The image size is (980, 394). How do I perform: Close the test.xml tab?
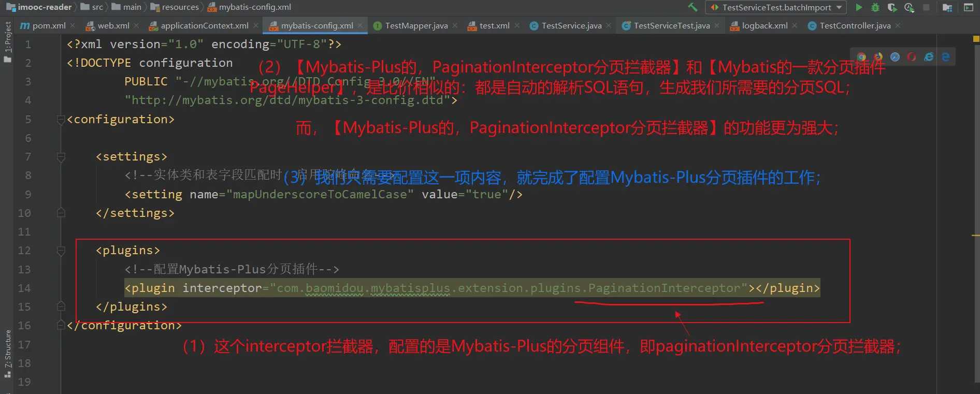point(517,25)
